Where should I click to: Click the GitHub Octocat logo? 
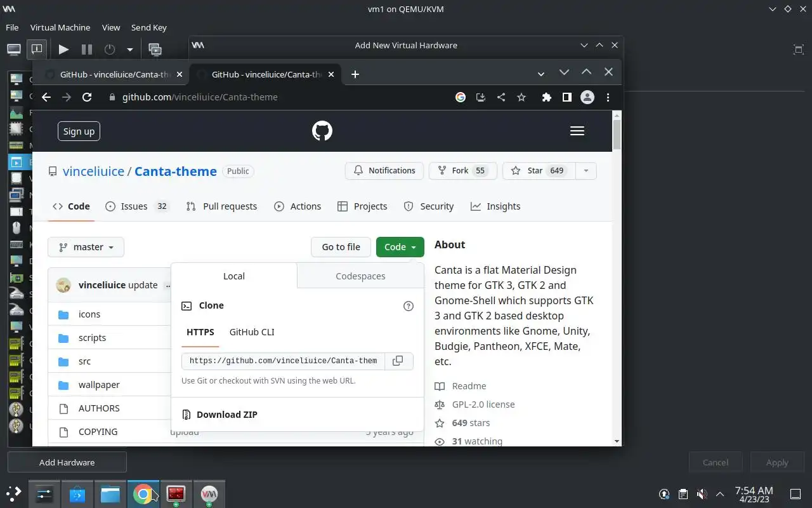322,131
